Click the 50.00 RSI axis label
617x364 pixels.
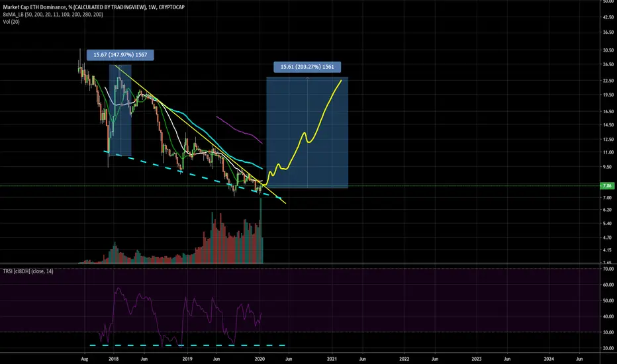(608, 300)
